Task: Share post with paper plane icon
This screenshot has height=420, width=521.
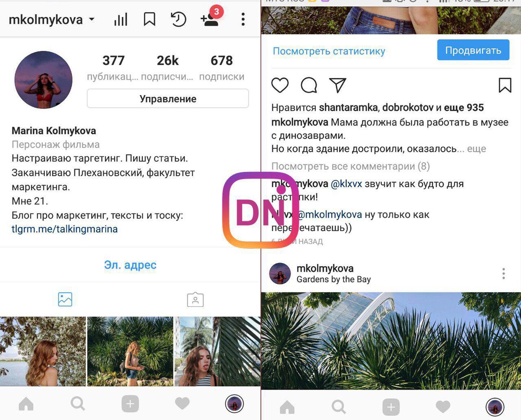Action: (338, 85)
